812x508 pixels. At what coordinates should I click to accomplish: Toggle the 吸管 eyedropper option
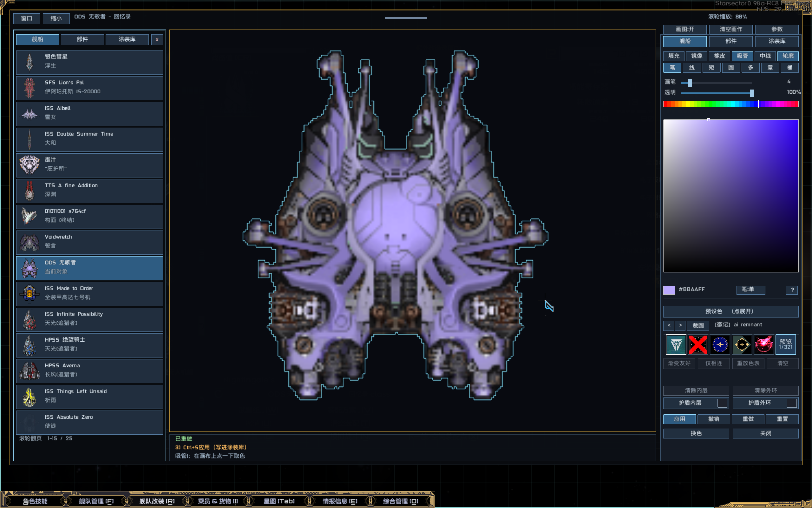tap(742, 56)
